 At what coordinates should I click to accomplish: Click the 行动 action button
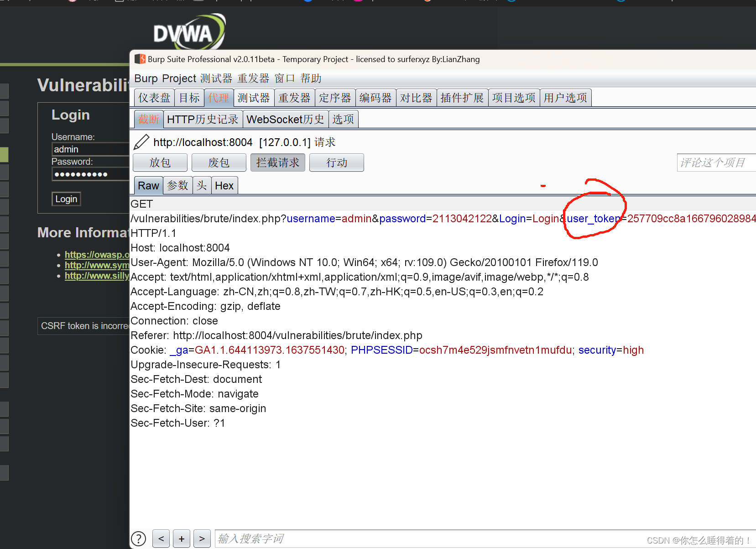pos(337,162)
